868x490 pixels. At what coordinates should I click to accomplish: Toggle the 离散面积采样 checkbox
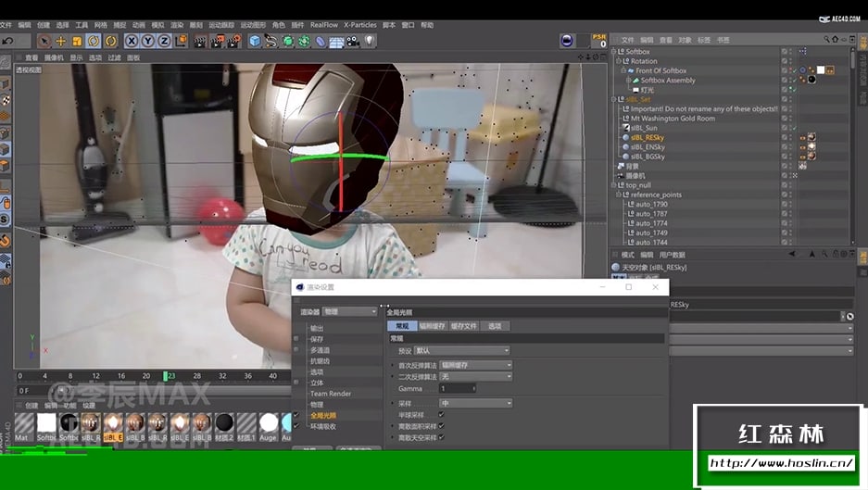[441, 426]
